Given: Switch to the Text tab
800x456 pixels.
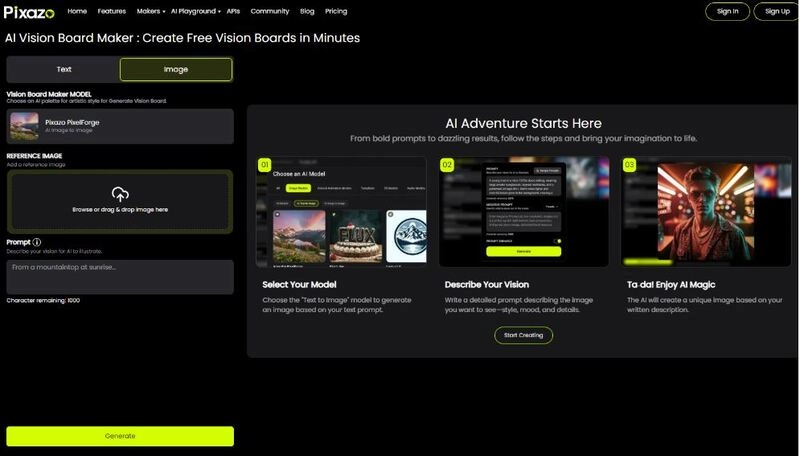Looking at the screenshot, I should (x=64, y=69).
